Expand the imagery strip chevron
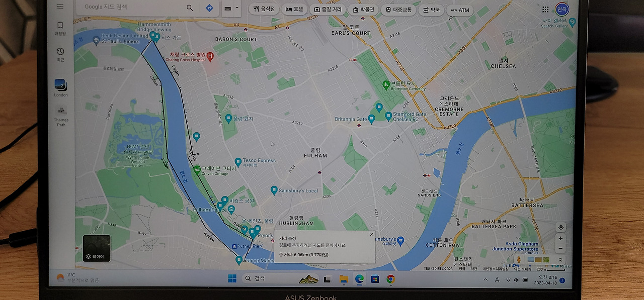This screenshot has height=300, width=644. click(x=560, y=260)
